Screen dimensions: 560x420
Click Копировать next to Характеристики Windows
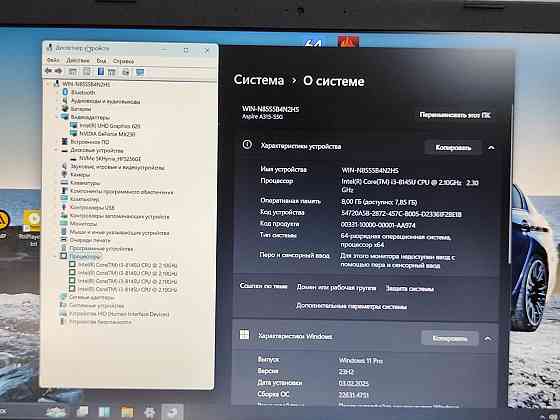[450, 338]
